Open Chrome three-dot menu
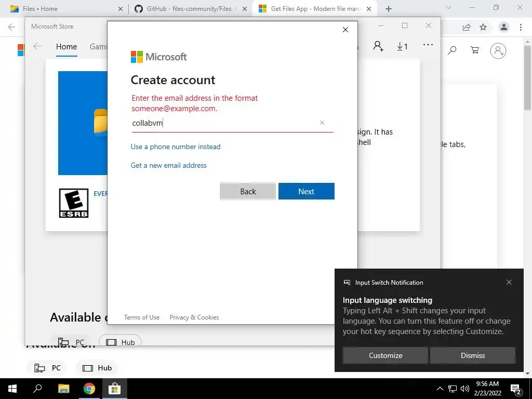 (521, 27)
